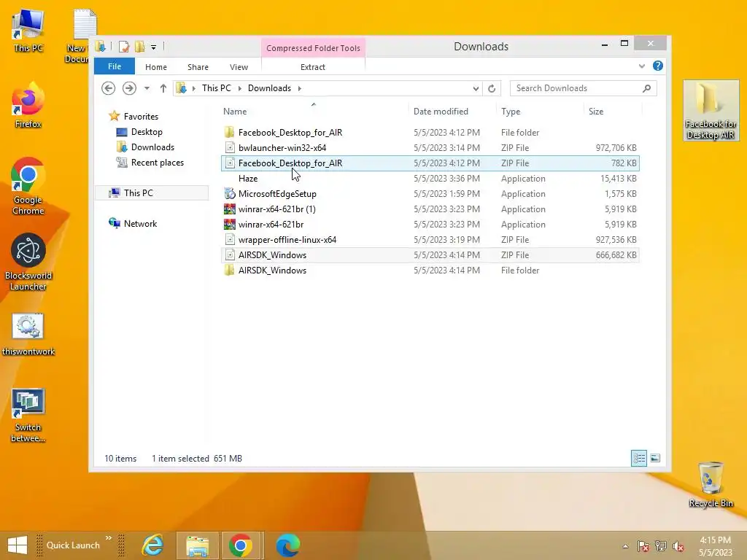Select the Facebook_Desktop_for_AIR ZIP file
The height and width of the screenshot is (560, 747).
point(430,163)
